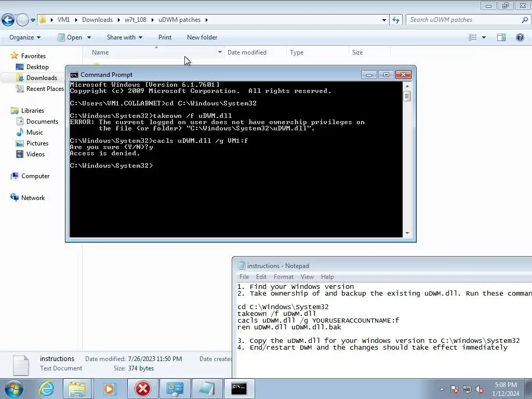Open the recent pages dropdown arrow
This screenshot has width=532, height=399.
pos(33,20)
